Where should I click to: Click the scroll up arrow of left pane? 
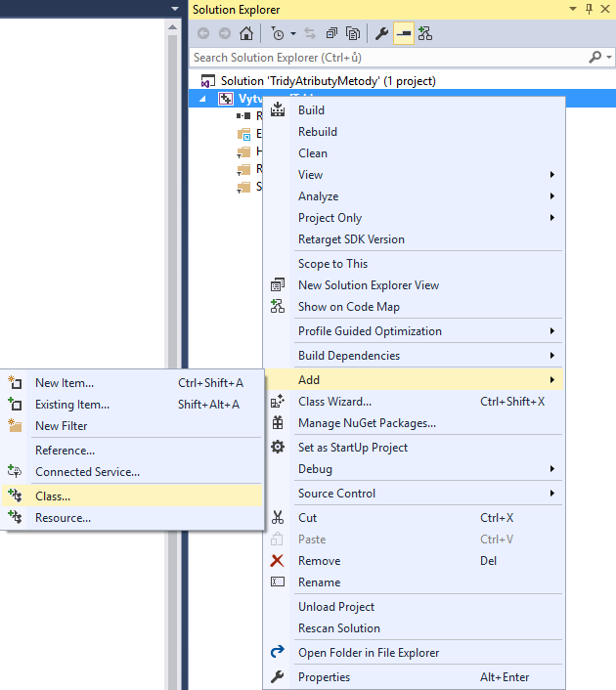pos(173,27)
